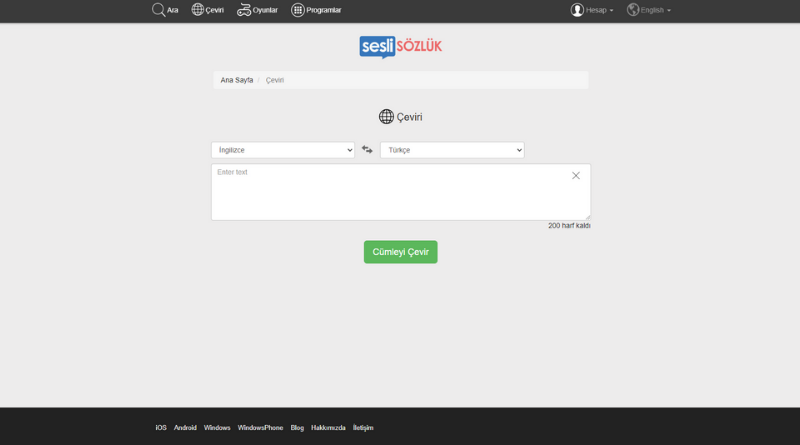Click the Cümleyi Çevir button

click(x=401, y=252)
